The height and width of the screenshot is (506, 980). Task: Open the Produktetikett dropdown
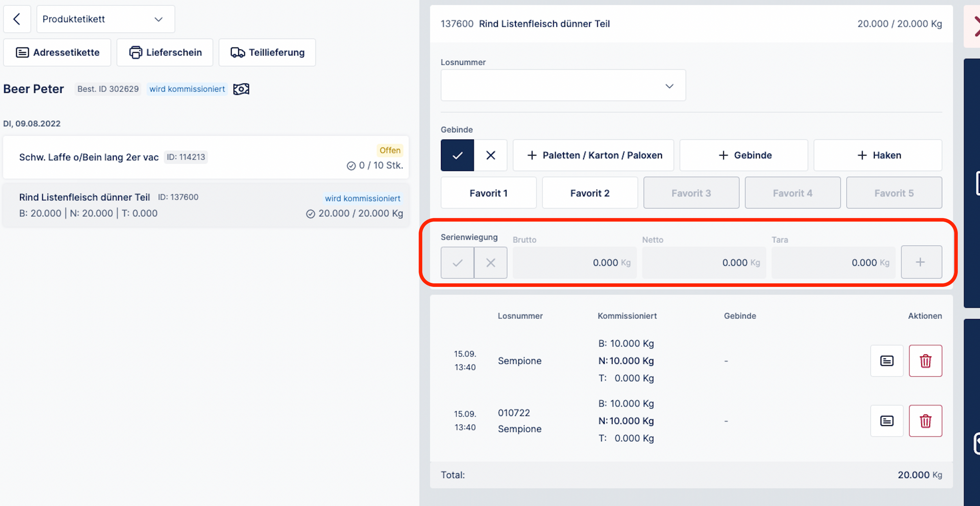pos(105,19)
